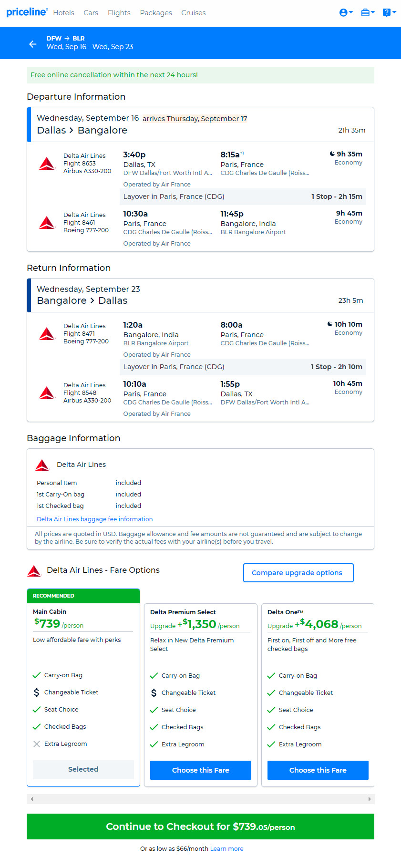Click the Premium Select Extra Legroom checkmark
The height and width of the screenshot is (868, 401).
click(154, 744)
